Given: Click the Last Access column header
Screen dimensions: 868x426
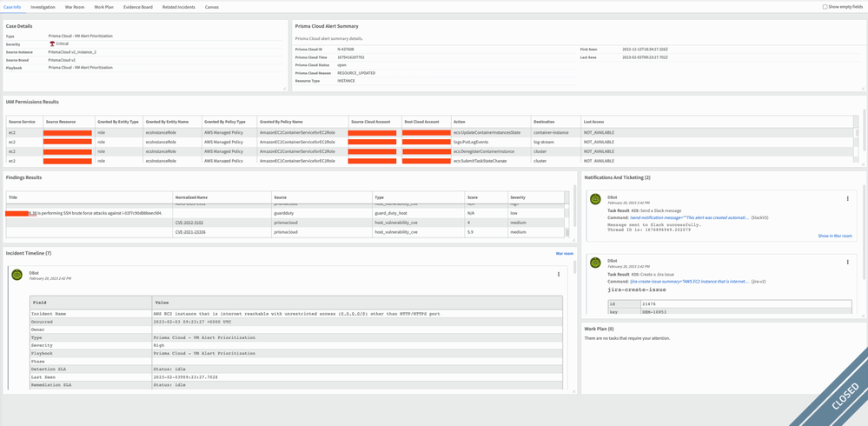Looking at the screenshot, I should 717,122.
